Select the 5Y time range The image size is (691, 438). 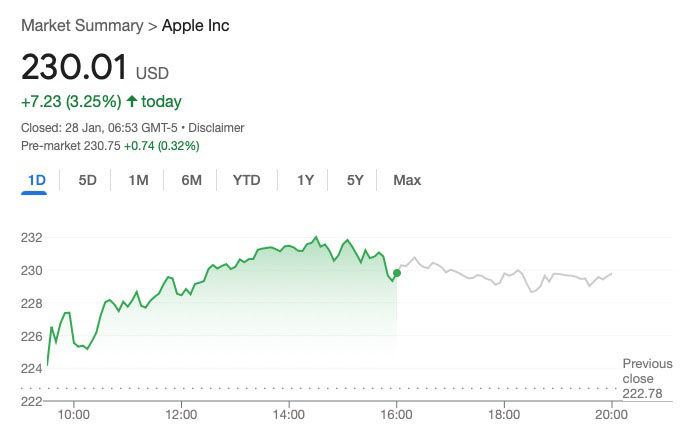[x=355, y=180]
